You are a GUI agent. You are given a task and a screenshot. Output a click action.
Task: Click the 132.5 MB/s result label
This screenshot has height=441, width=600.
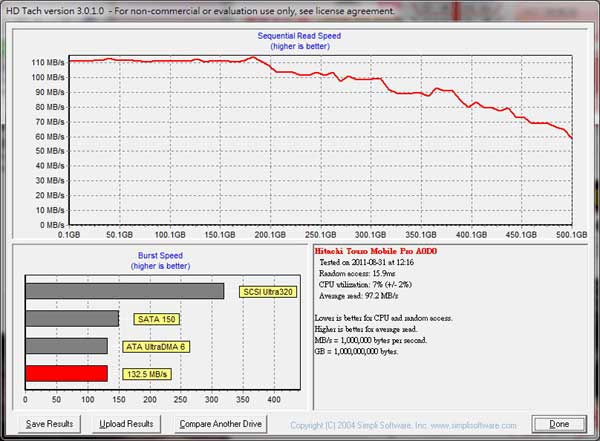(x=147, y=374)
